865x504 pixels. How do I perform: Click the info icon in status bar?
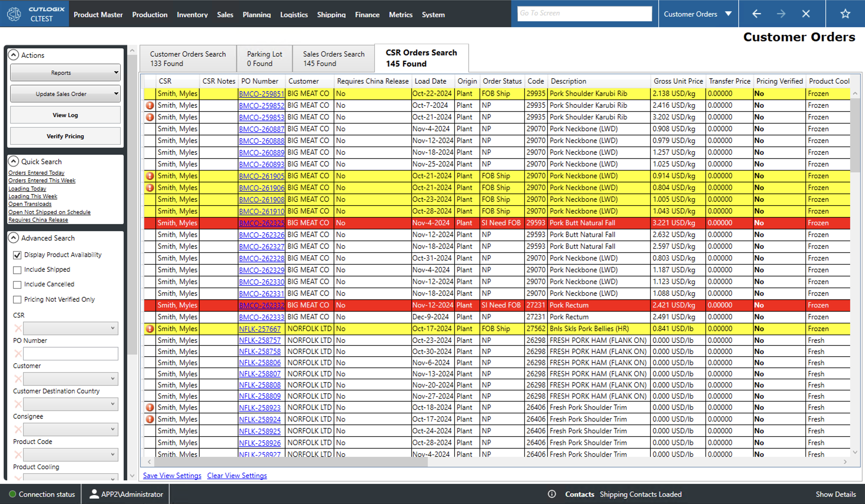click(x=552, y=494)
